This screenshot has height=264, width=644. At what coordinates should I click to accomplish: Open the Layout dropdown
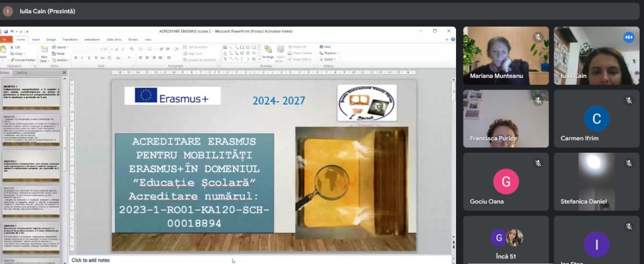pos(60,47)
